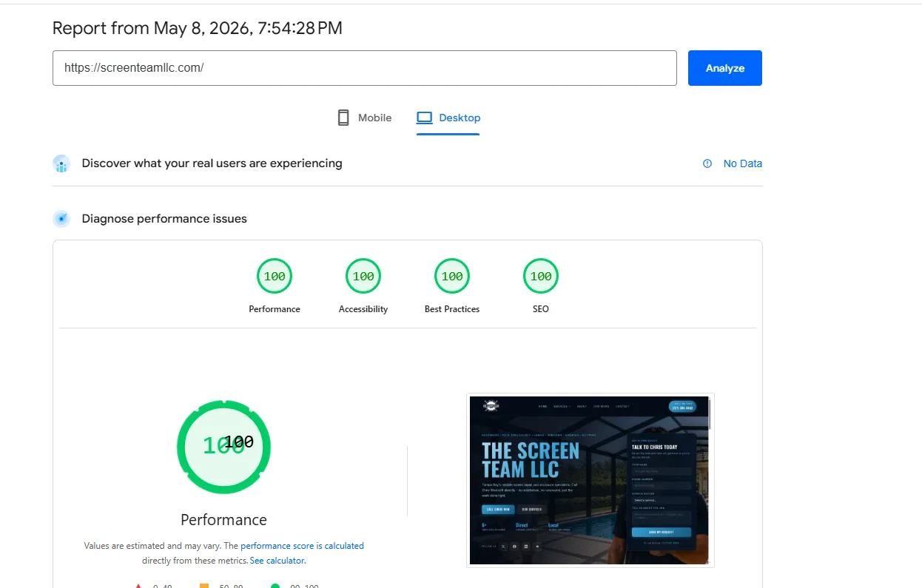
Task: Click the orange square score legend icon
Action: point(204,586)
